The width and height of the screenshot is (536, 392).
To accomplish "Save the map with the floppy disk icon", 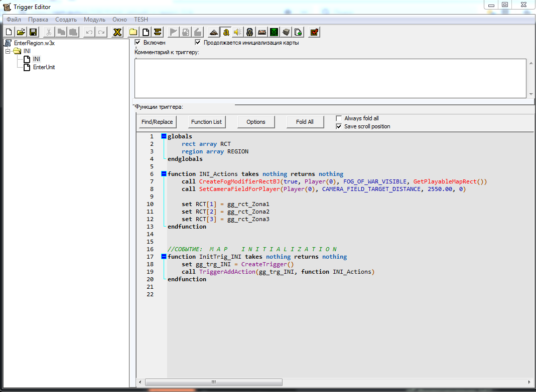I will [x=33, y=32].
